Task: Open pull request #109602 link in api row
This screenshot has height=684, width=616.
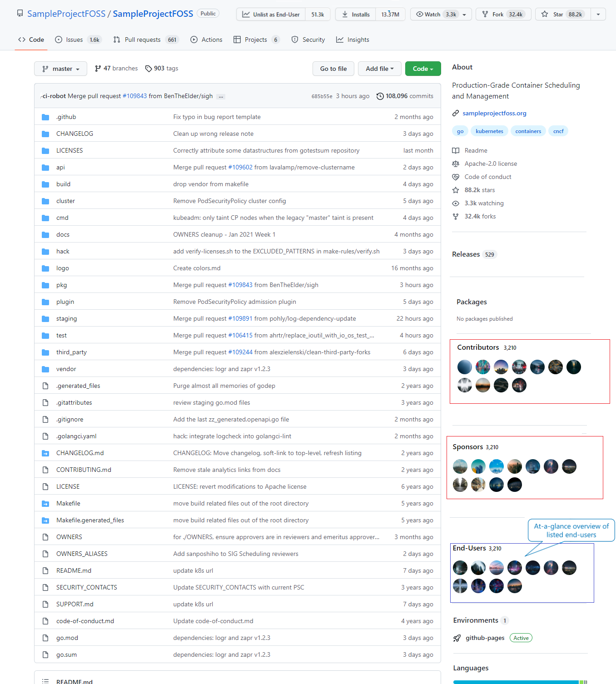Action: point(240,168)
